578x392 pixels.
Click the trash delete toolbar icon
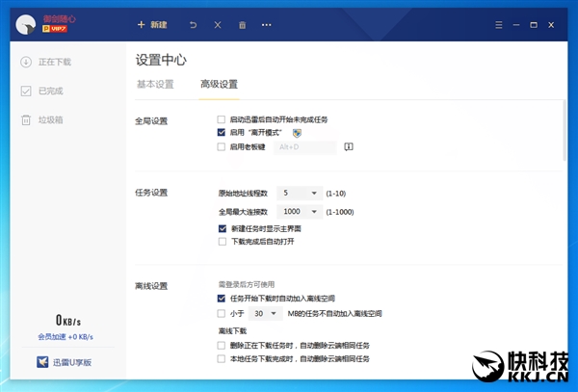click(242, 25)
